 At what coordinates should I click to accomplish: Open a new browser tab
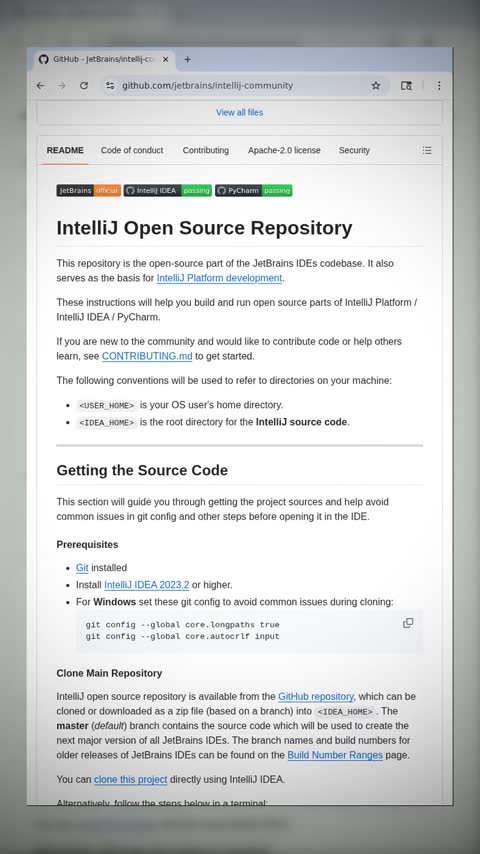[x=187, y=59]
